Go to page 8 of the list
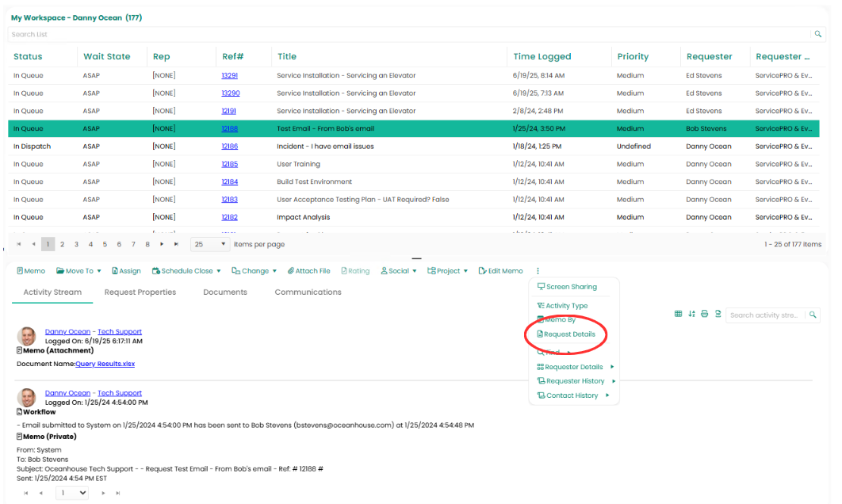The image size is (842, 504). (x=147, y=244)
